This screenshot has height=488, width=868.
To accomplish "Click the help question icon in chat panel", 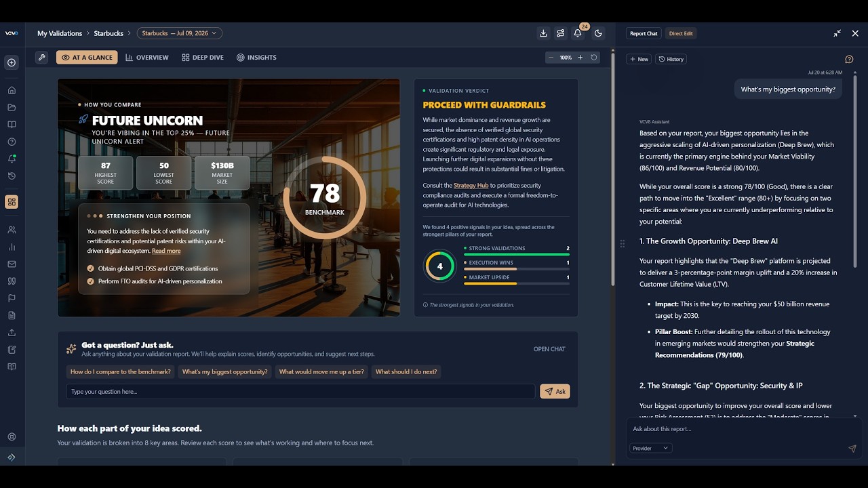I will [849, 59].
